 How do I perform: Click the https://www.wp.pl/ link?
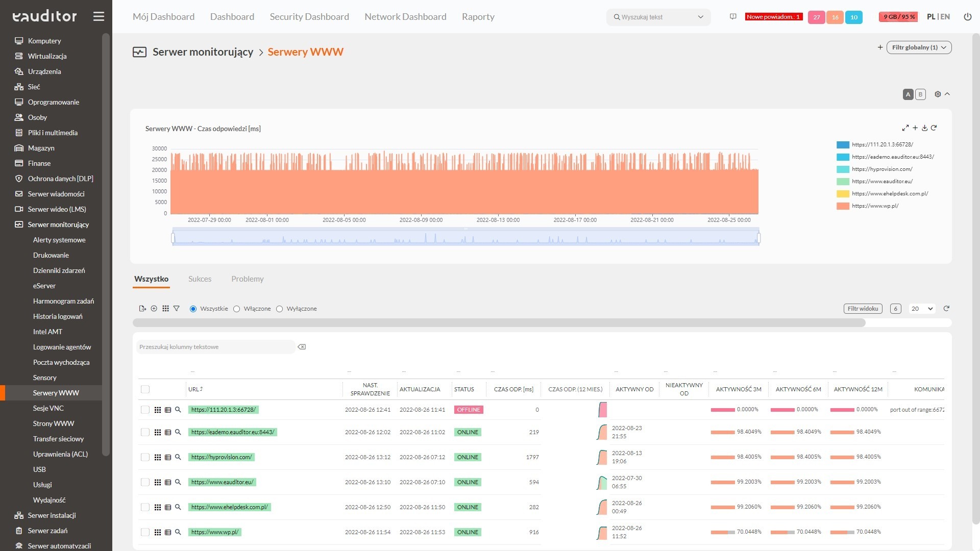point(215,532)
